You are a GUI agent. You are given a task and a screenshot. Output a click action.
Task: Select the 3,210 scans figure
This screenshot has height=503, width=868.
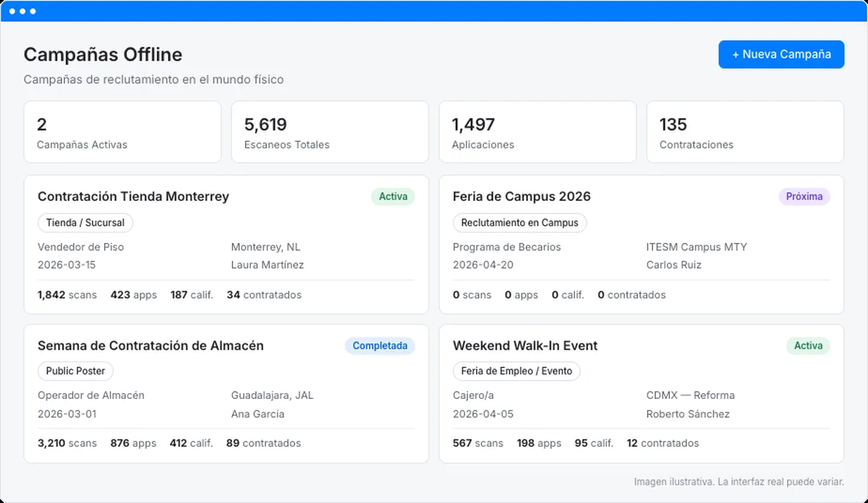pyautogui.click(x=67, y=444)
